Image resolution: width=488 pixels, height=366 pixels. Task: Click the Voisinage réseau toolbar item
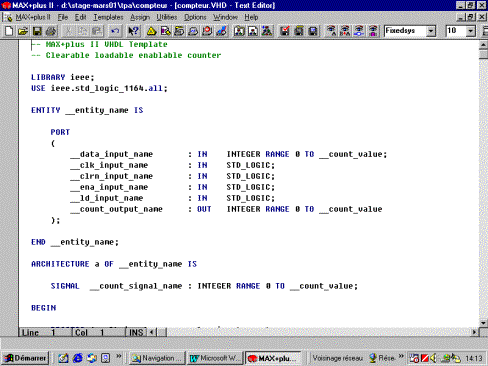(338, 358)
